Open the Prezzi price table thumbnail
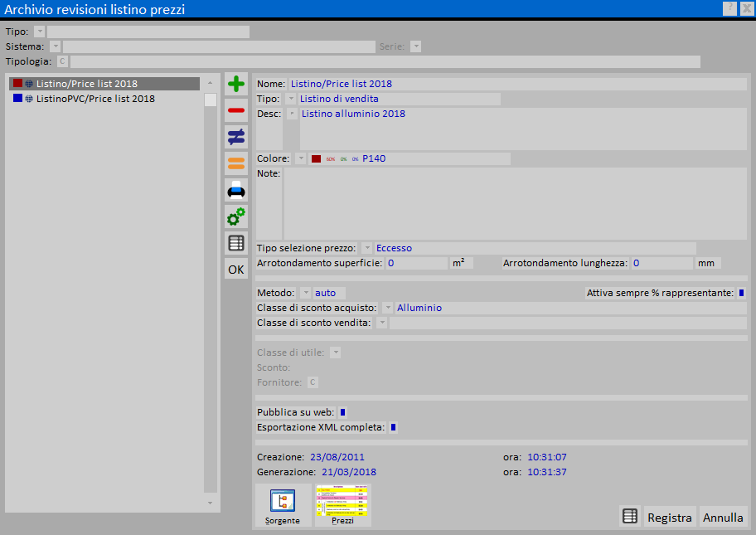 pyautogui.click(x=342, y=506)
